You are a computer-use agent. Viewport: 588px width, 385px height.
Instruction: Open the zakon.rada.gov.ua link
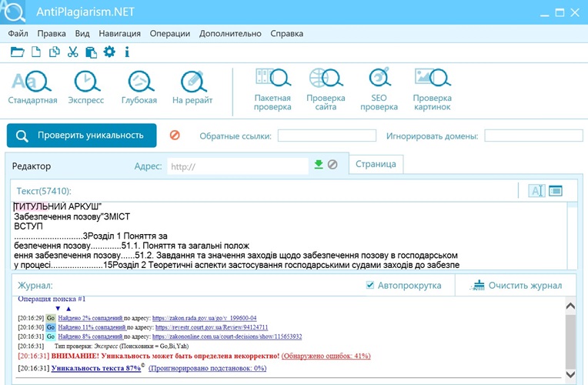(x=205, y=318)
